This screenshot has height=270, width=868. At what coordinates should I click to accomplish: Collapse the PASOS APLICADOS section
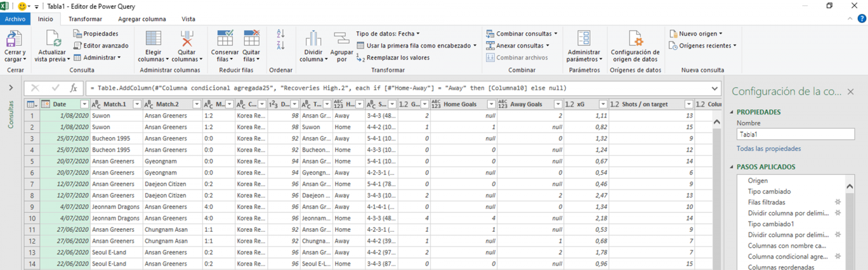[732, 168]
